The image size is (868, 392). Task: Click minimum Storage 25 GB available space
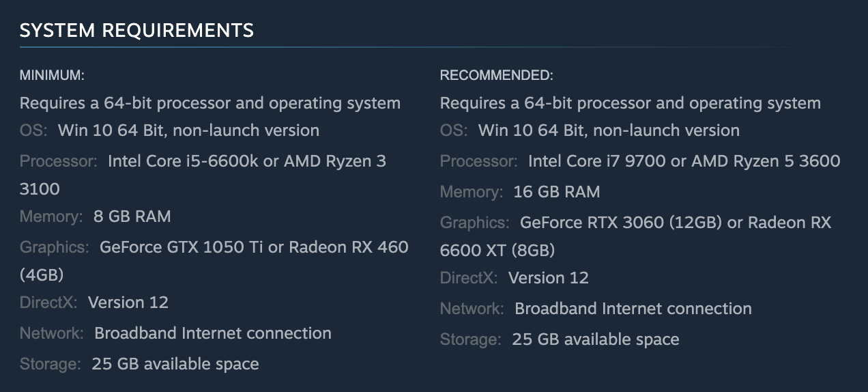(x=175, y=364)
